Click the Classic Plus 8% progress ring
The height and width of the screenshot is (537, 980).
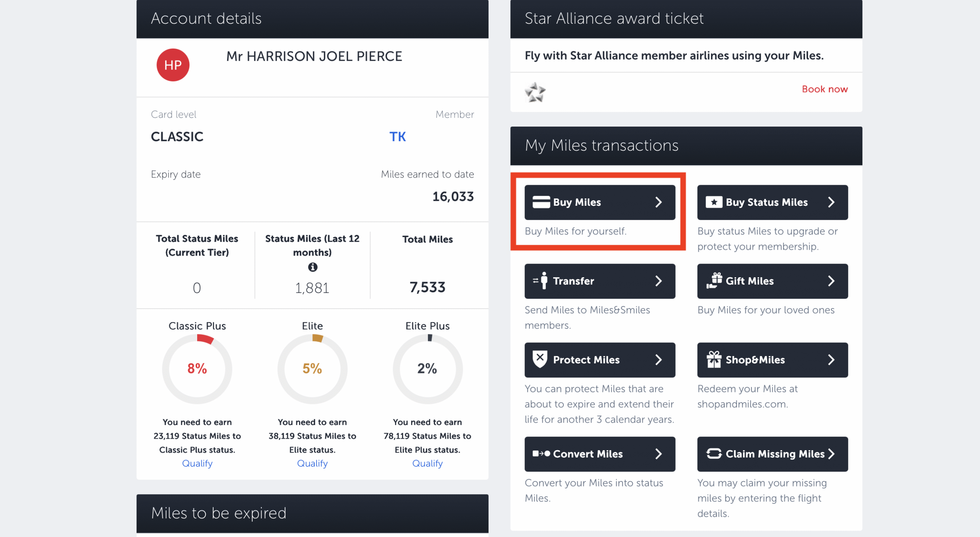197,369
